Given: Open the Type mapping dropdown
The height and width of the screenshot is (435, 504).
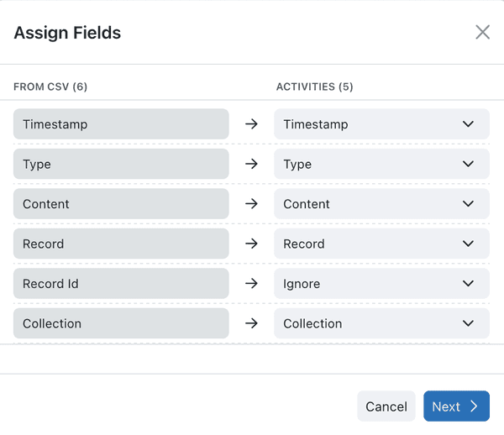Looking at the screenshot, I should [x=381, y=164].
